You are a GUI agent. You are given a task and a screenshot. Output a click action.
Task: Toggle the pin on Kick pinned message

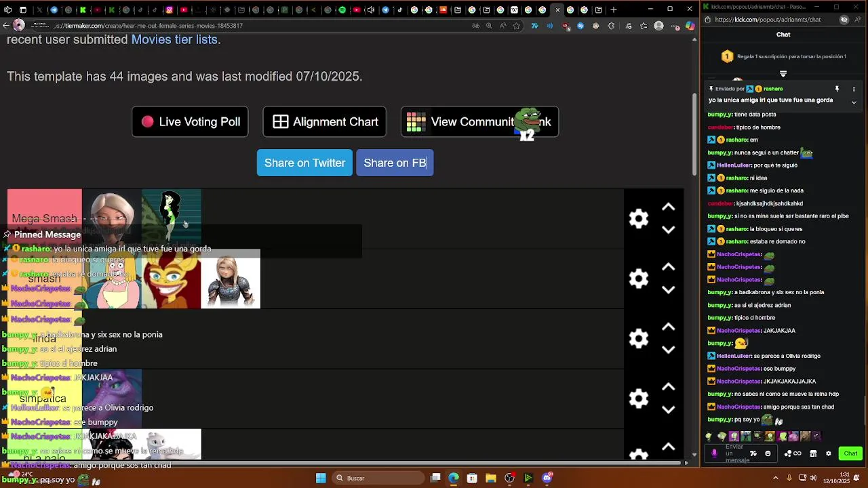pos(837,89)
